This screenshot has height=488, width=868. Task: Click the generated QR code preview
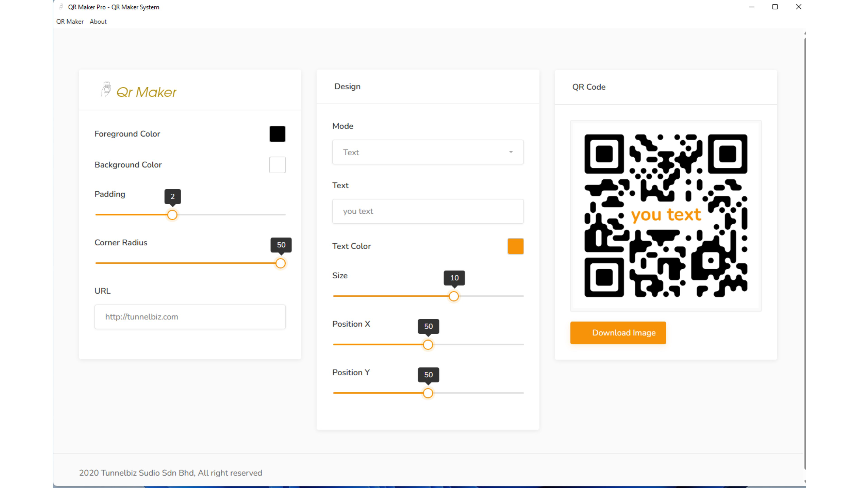[x=666, y=216]
